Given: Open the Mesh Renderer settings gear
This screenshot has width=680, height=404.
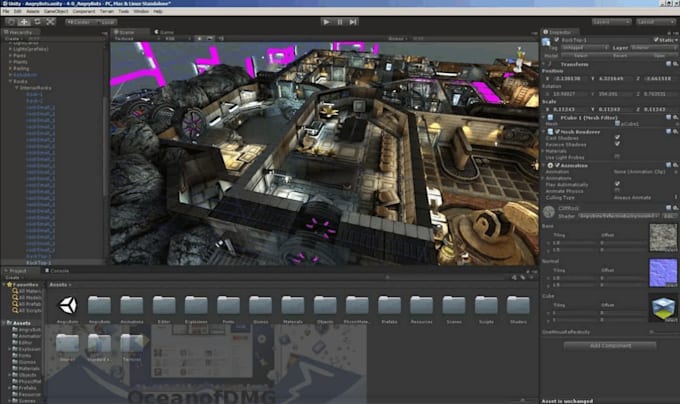Looking at the screenshot, I should (675, 131).
